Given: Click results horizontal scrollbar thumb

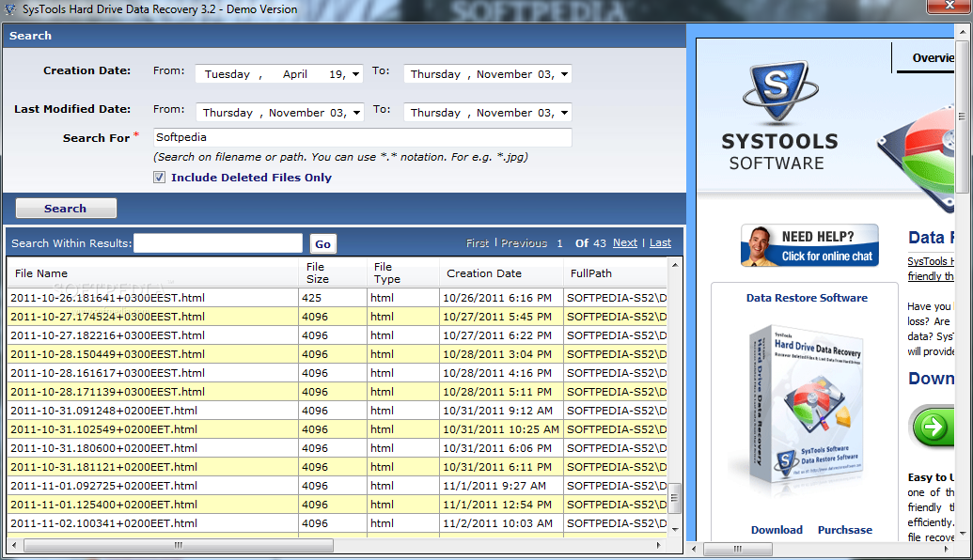Looking at the screenshot, I should [178, 546].
